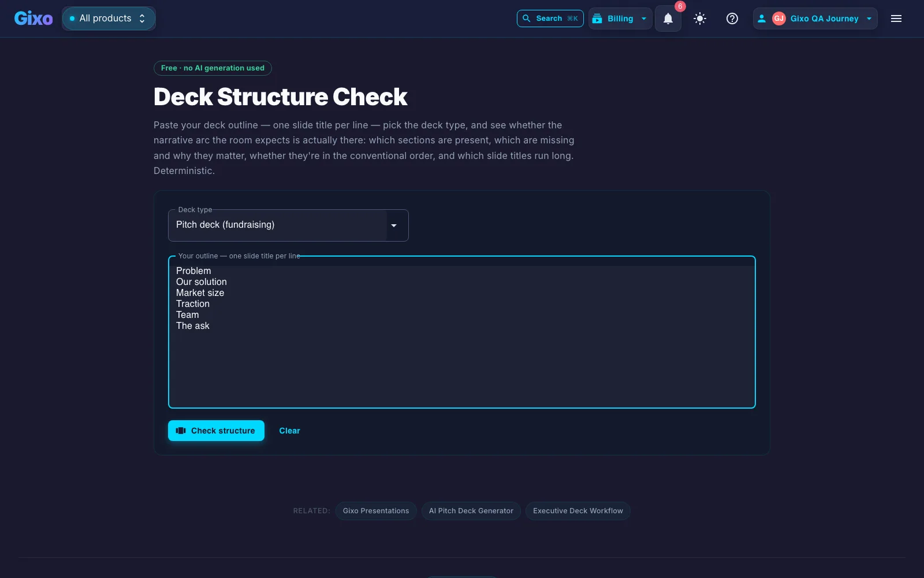Click the 'Our solution' outline line
The image size is (924, 578).
tap(202, 281)
